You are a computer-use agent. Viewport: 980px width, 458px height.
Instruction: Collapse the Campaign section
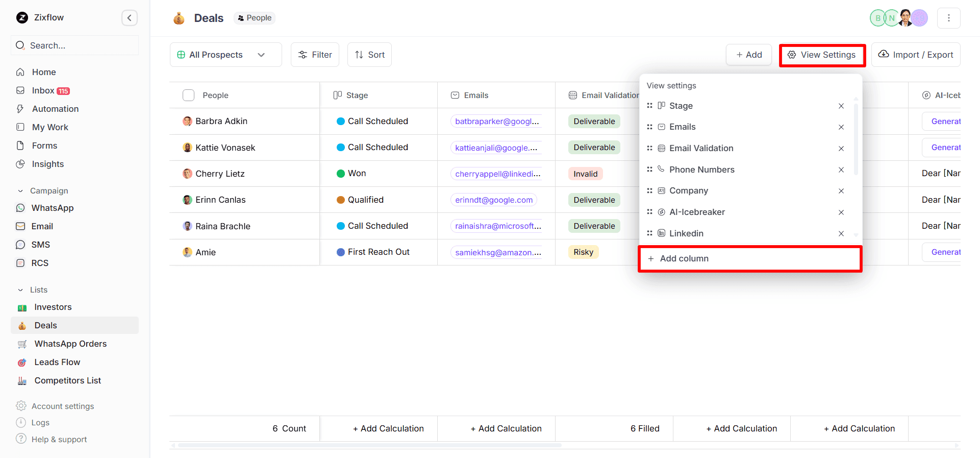(20, 191)
